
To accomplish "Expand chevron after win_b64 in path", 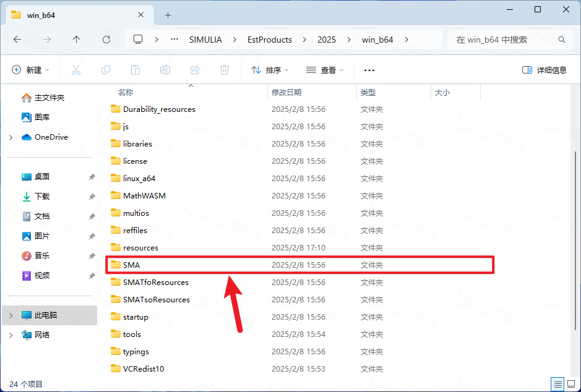I will coord(407,40).
